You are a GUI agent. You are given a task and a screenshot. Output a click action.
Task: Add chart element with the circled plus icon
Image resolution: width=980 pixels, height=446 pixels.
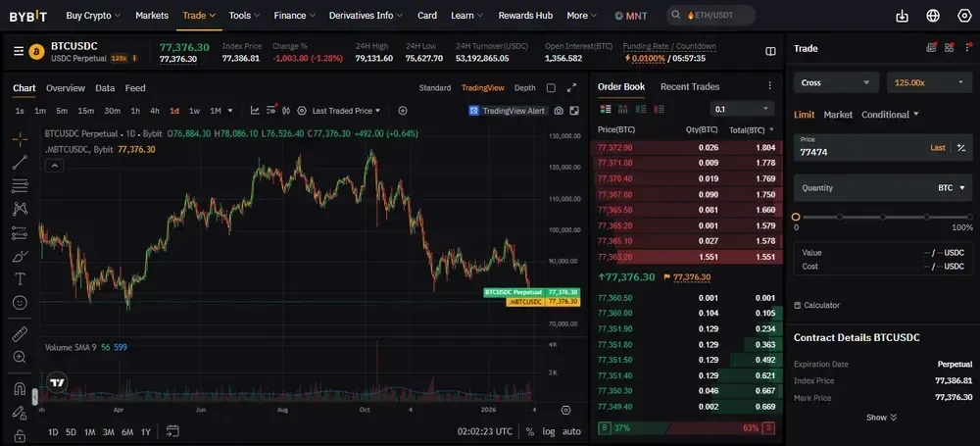(403, 111)
